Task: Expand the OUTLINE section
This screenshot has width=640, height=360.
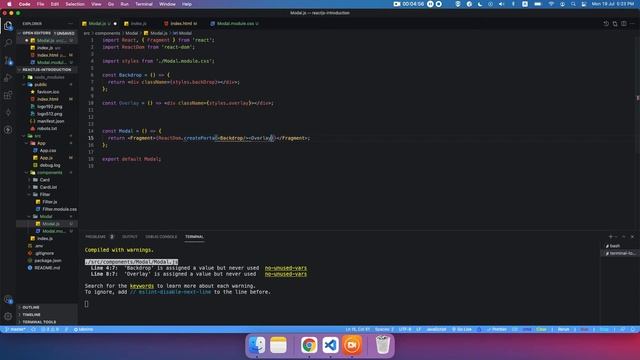Action: (47, 307)
